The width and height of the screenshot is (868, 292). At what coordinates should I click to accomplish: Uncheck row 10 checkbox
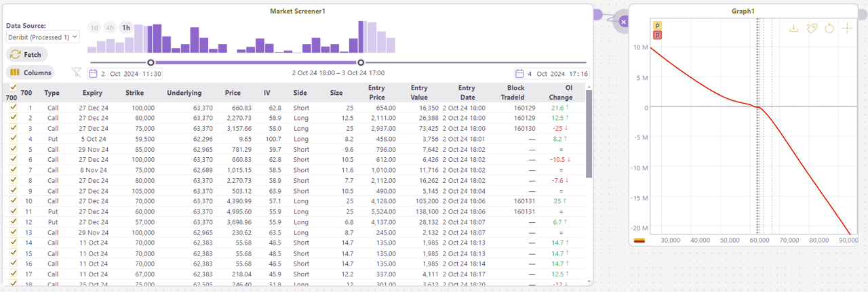13,201
